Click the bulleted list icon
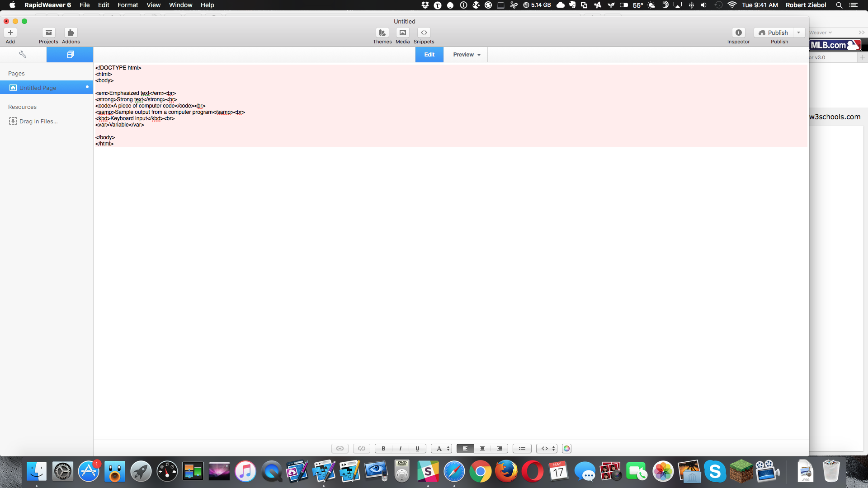This screenshot has height=488, width=868. point(522,449)
